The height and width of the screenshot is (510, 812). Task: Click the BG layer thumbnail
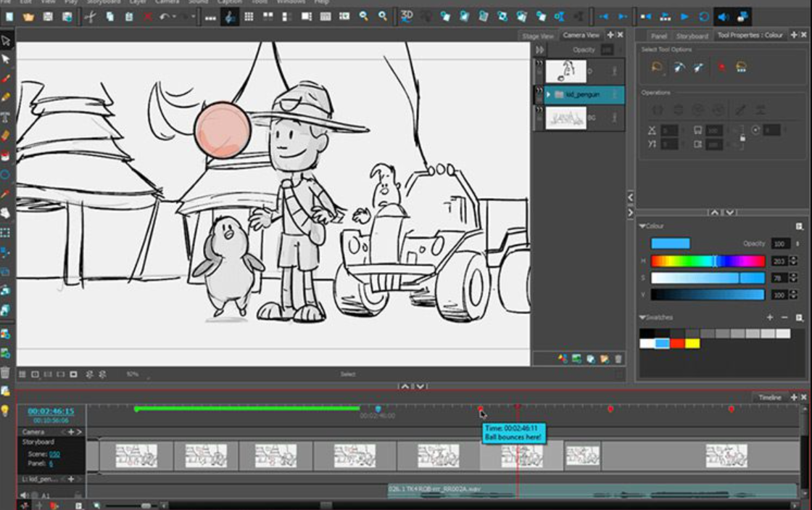(x=565, y=118)
